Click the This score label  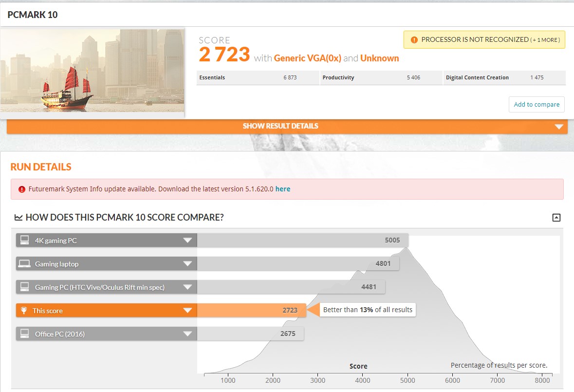[48, 311]
